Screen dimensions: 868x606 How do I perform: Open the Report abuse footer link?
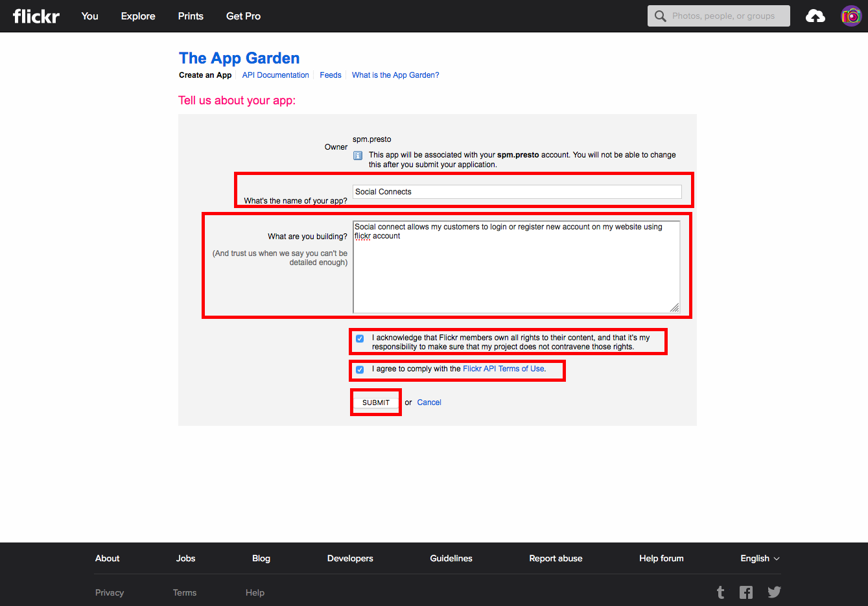click(x=556, y=558)
